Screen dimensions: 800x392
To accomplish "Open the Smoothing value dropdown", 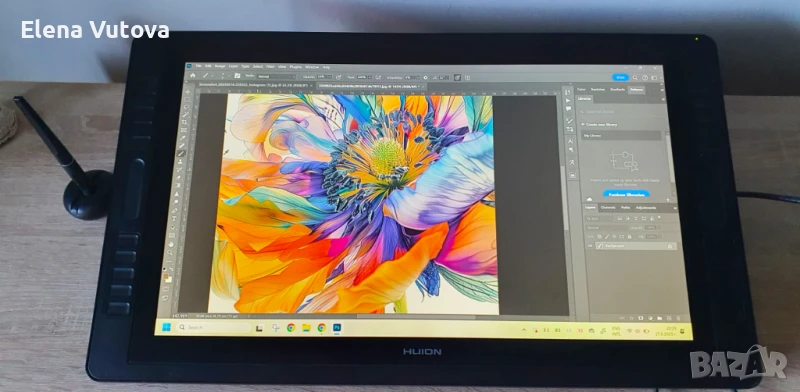I will click(417, 78).
